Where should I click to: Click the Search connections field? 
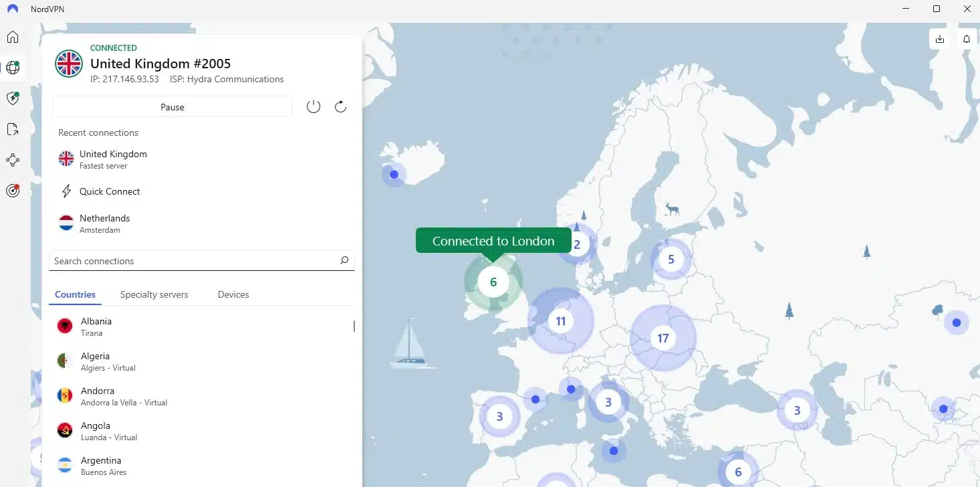click(202, 261)
